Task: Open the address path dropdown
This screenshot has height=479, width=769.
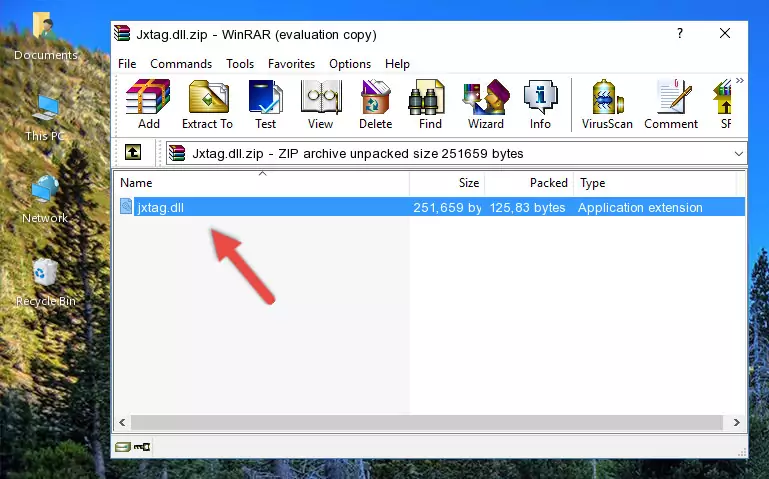Action: click(x=739, y=154)
